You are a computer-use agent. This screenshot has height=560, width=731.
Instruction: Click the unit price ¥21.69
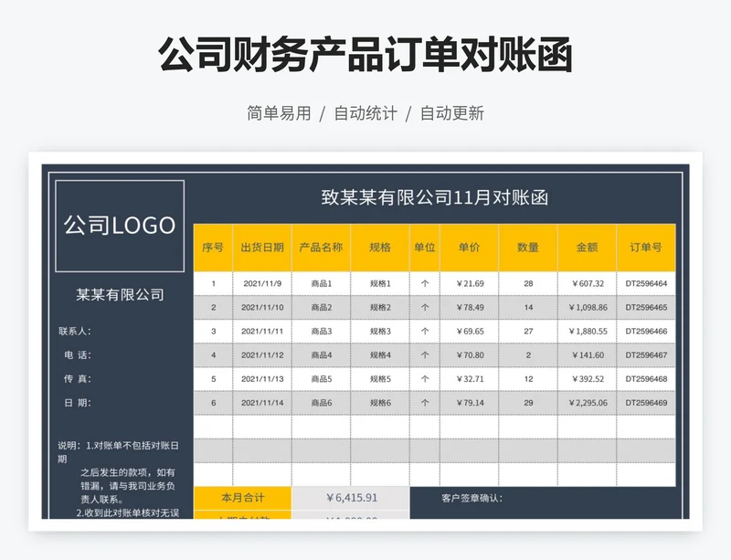pos(469,283)
